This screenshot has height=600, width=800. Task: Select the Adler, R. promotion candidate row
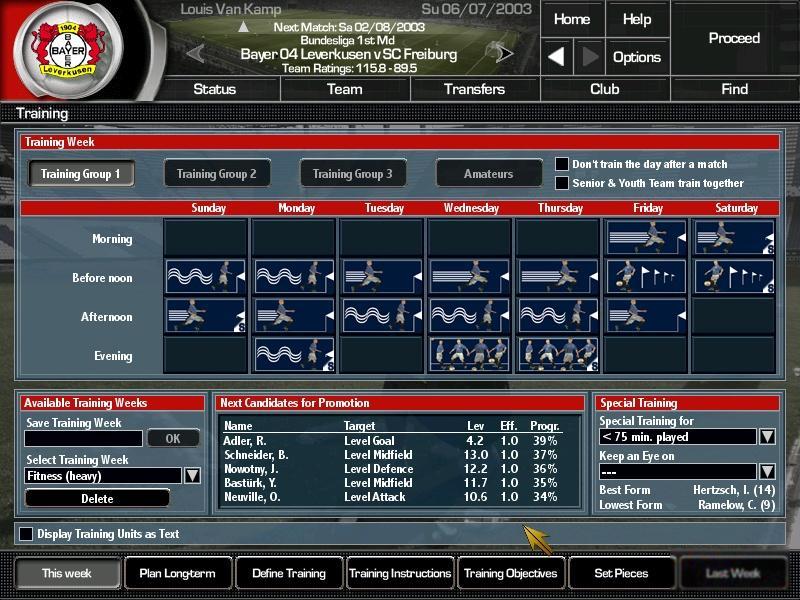pyautogui.click(x=392, y=441)
